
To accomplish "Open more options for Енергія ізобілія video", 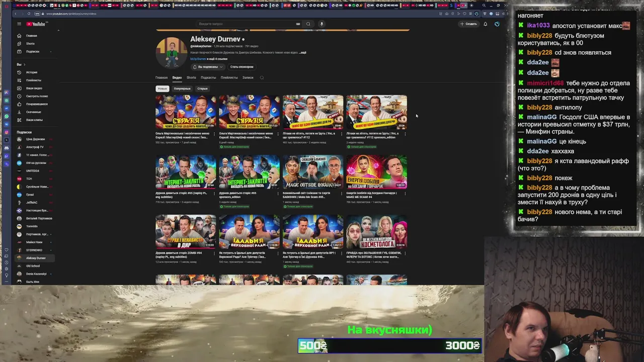I will pyautogui.click(x=405, y=194).
